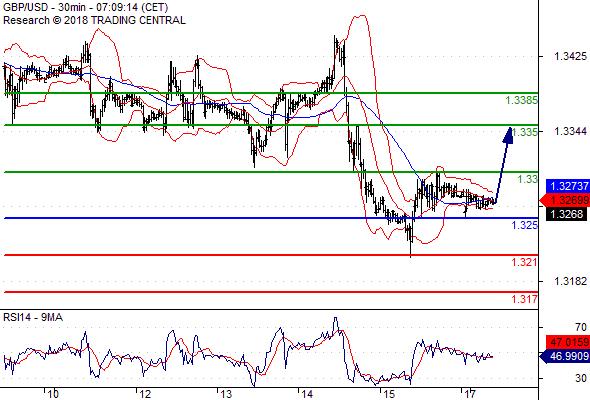Click the 1.325 blue pivot label
The height and width of the screenshot is (400, 590).
click(x=525, y=225)
